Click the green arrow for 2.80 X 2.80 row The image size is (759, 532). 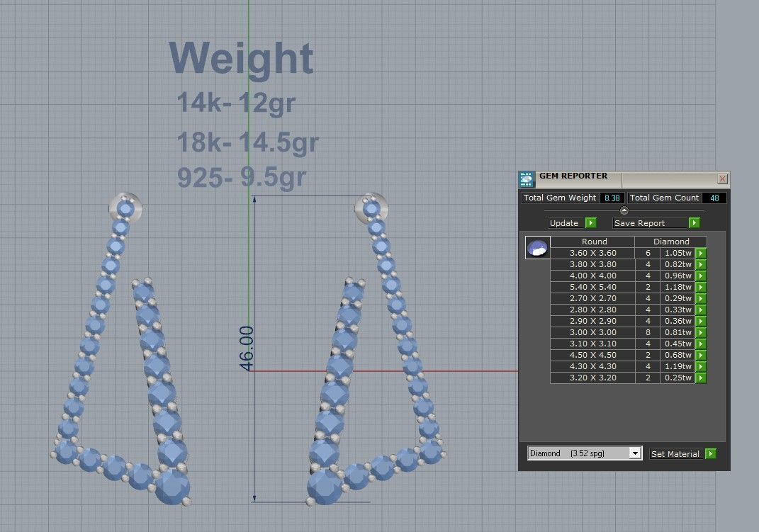pyautogui.click(x=700, y=310)
